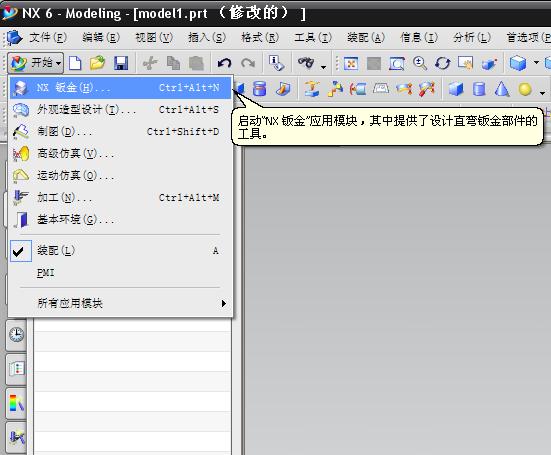Viewport: 551px width, 455px height.
Task: Open the 信息(I) menu
Action: 419,37
